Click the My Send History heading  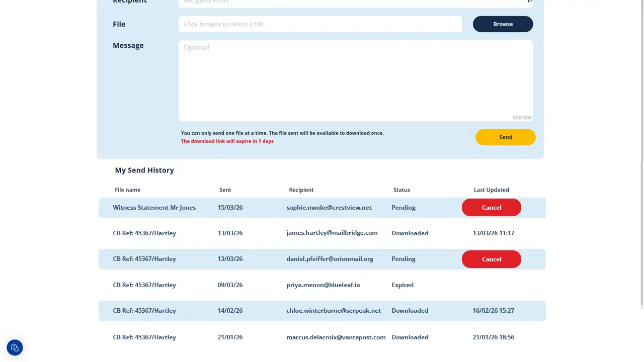tap(144, 170)
